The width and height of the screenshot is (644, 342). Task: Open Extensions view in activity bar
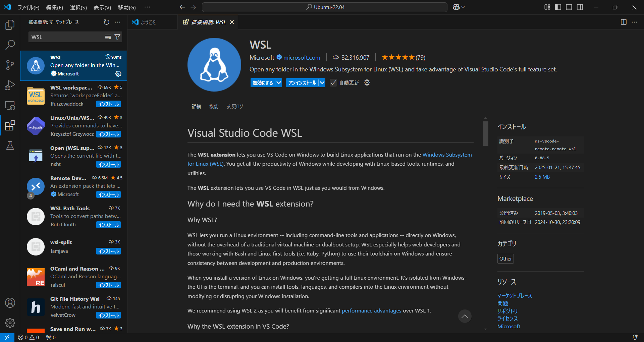[10, 125]
